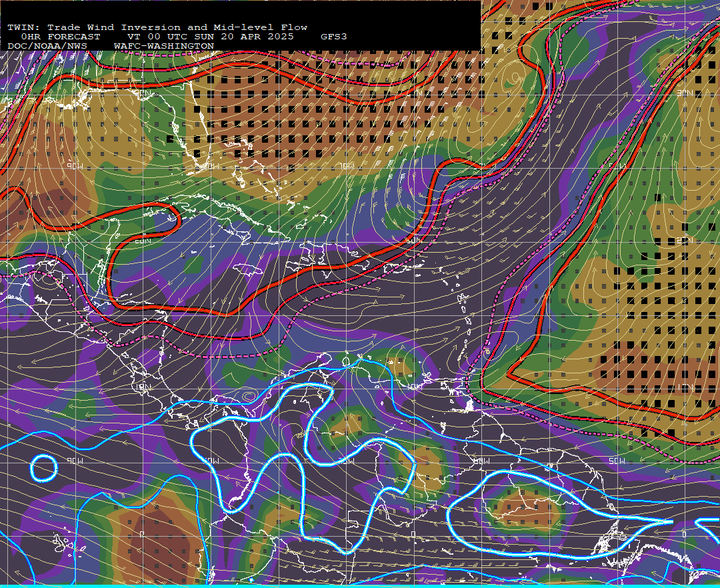Click the 'GFS3' model label
Viewport: 720px width, 588px height.
(x=333, y=37)
